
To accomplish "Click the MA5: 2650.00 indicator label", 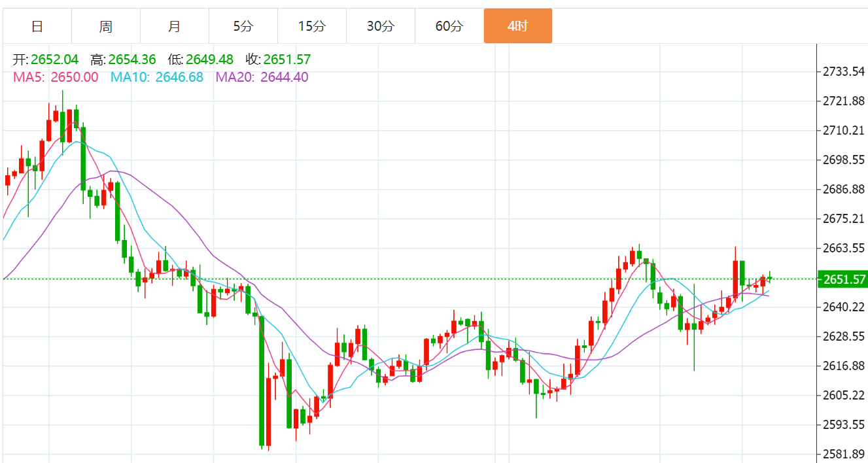I will [x=56, y=77].
